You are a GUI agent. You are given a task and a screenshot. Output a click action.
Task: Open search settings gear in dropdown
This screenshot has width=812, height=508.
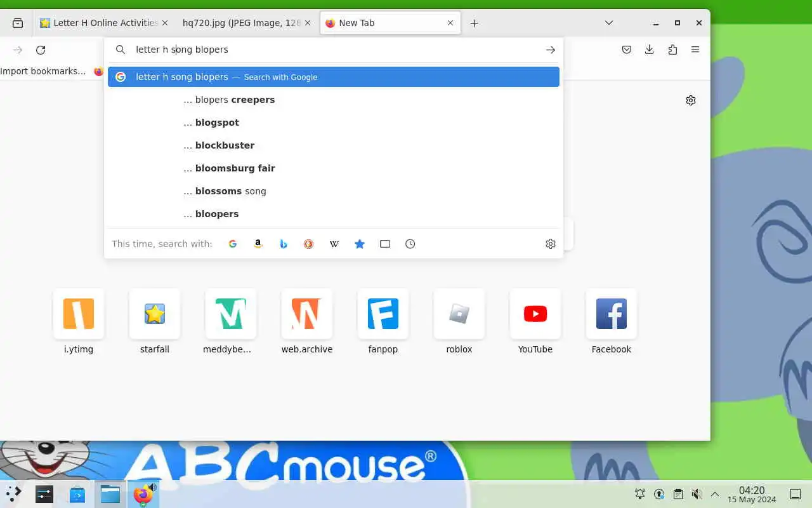coord(551,244)
